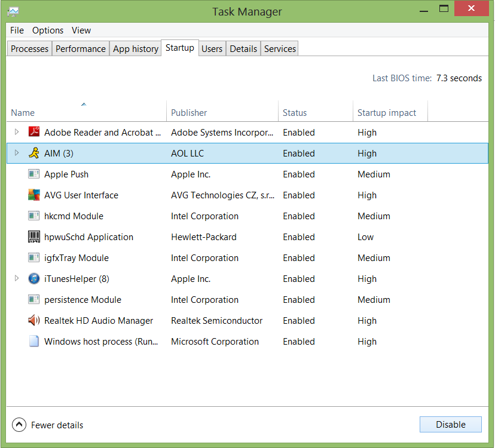Click the hkcmd Module icon
Viewport: 495px width, 448px height.
[34, 216]
